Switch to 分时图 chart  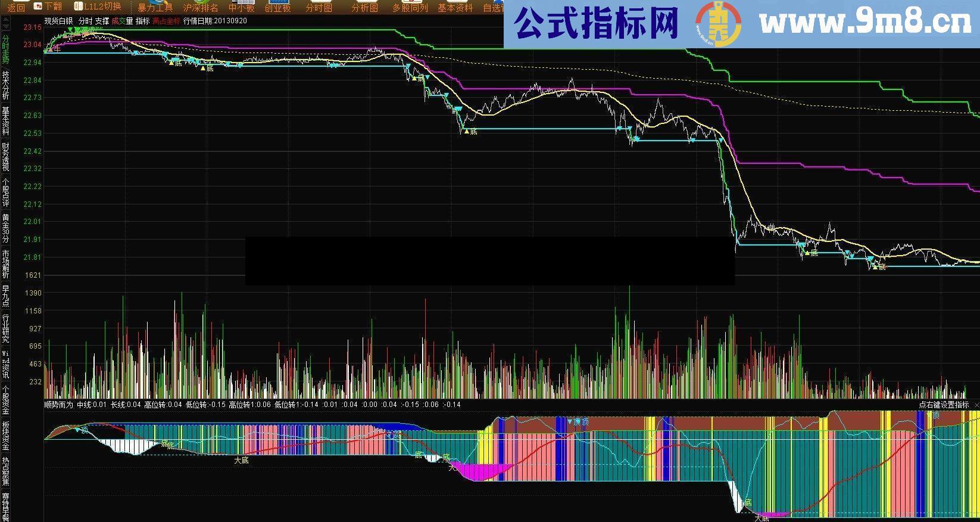tap(319, 8)
